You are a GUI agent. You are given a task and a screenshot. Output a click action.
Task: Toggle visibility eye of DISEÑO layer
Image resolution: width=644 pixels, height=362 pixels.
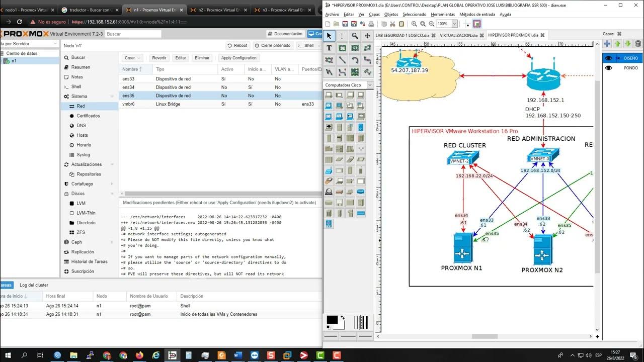pyautogui.click(x=609, y=58)
